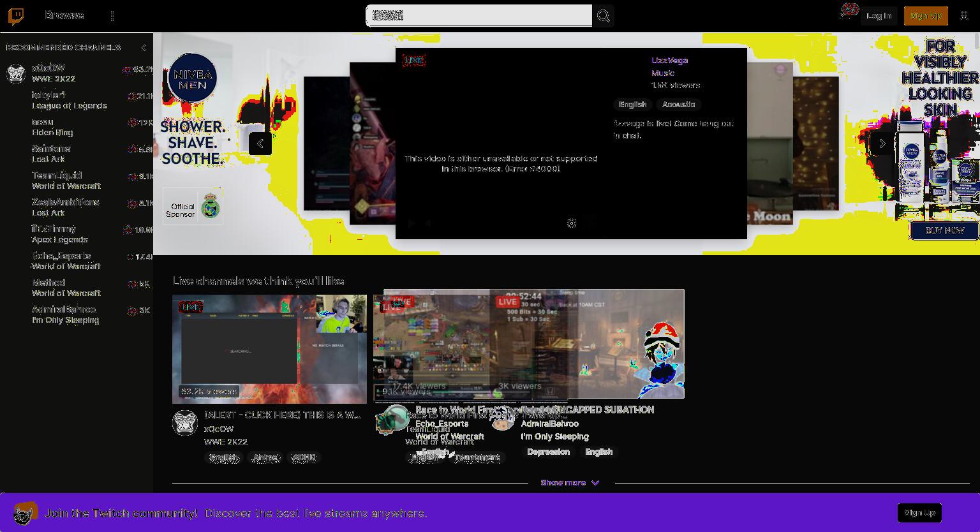Click the orange Sign Up button at top
This screenshot has width=980, height=532.
926,16
